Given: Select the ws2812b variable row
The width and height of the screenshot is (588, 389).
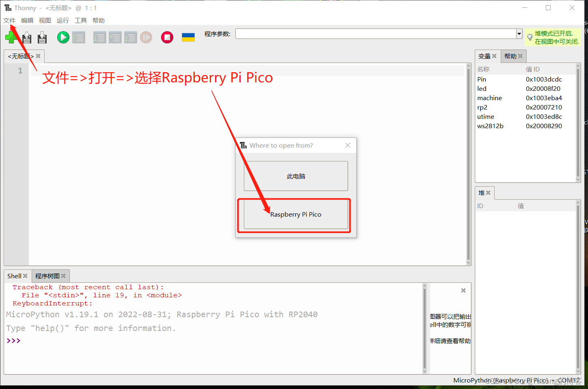Looking at the screenshot, I should tap(526, 126).
